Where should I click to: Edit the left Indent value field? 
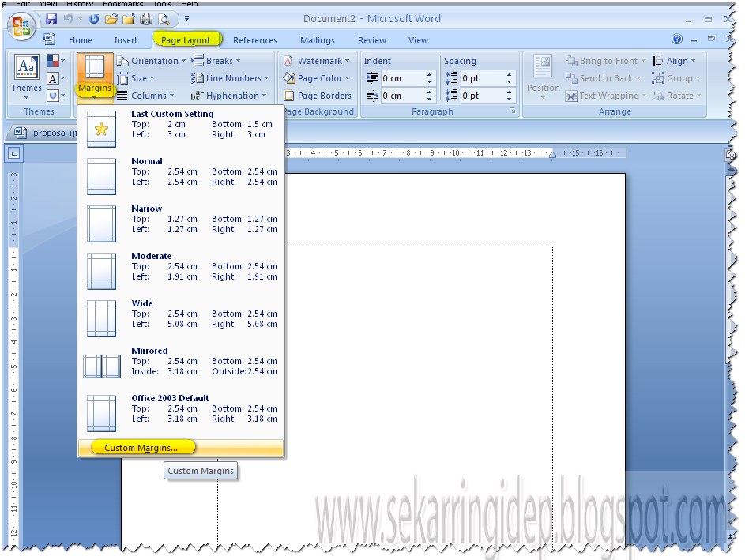tap(402, 78)
